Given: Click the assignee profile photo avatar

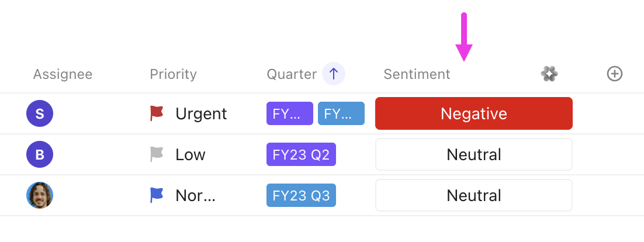Looking at the screenshot, I should (40, 195).
